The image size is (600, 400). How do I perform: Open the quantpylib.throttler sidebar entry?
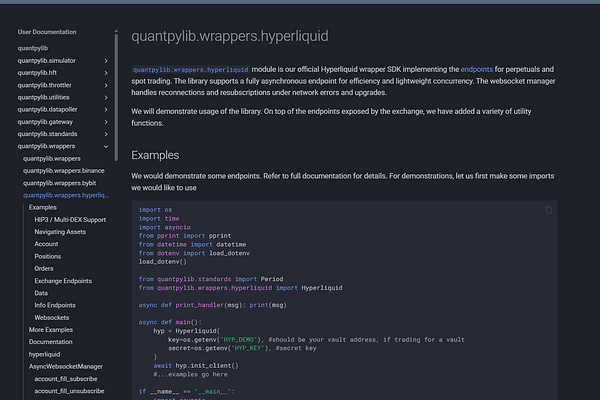pyautogui.click(x=44, y=85)
